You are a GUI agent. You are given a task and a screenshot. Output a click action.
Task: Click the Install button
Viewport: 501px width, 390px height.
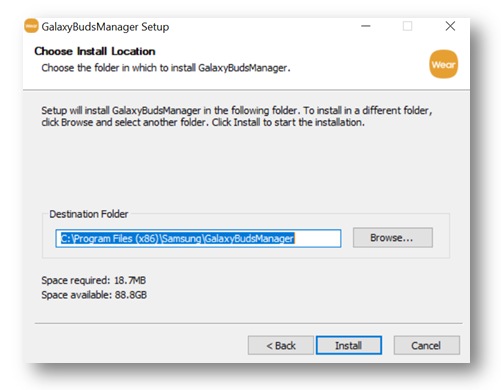tap(349, 345)
